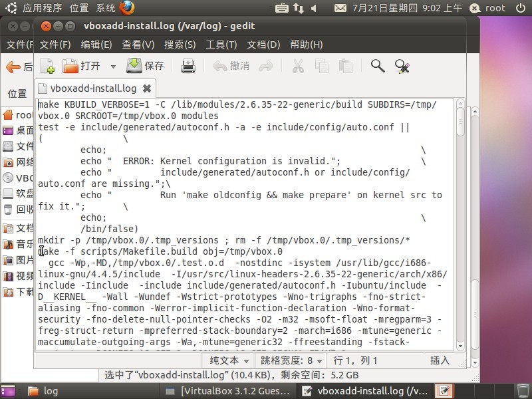Copy the selected text
Image resolution: width=532 pixels, height=399 pixels.
(x=321, y=66)
